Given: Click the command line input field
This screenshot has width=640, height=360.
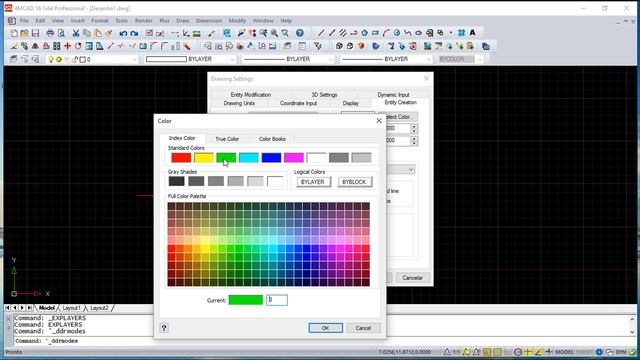Looking at the screenshot, I should click(x=320, y=341).
